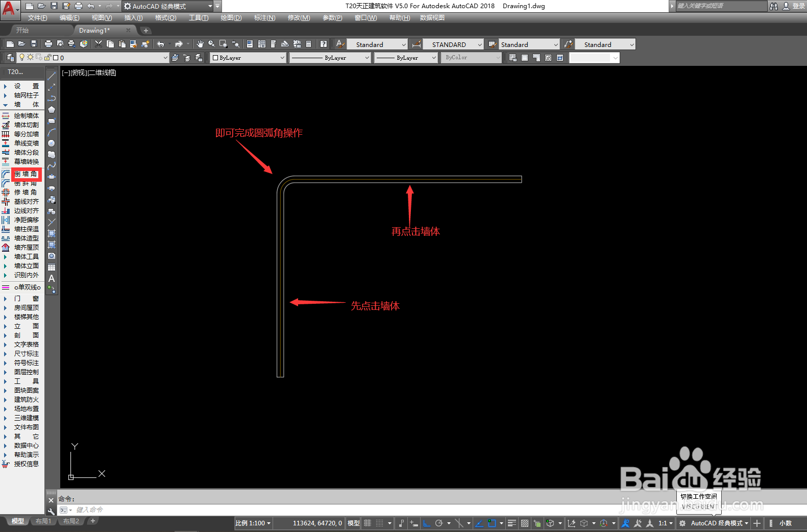Toggle annotation visibility icon in status bar

point(626,523)
